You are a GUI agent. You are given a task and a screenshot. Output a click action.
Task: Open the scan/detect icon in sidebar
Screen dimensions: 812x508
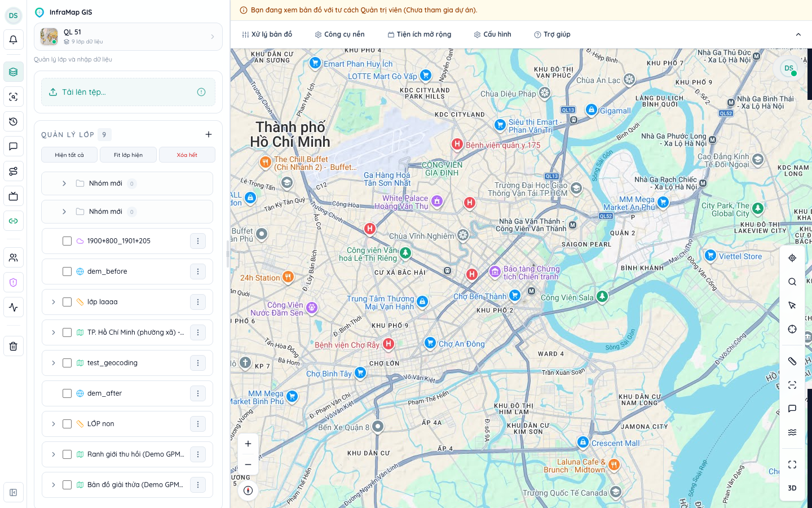[x=13, y=97]
